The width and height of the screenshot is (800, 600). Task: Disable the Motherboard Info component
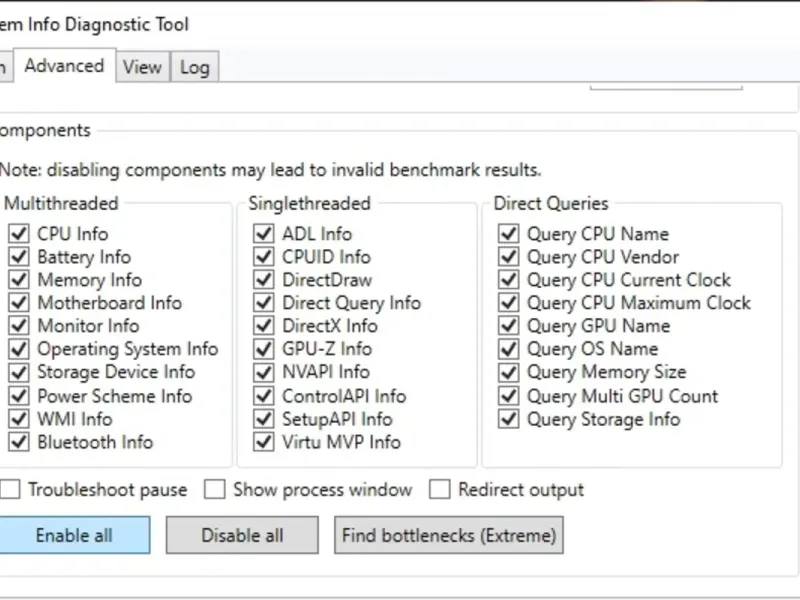coord(18,303)
